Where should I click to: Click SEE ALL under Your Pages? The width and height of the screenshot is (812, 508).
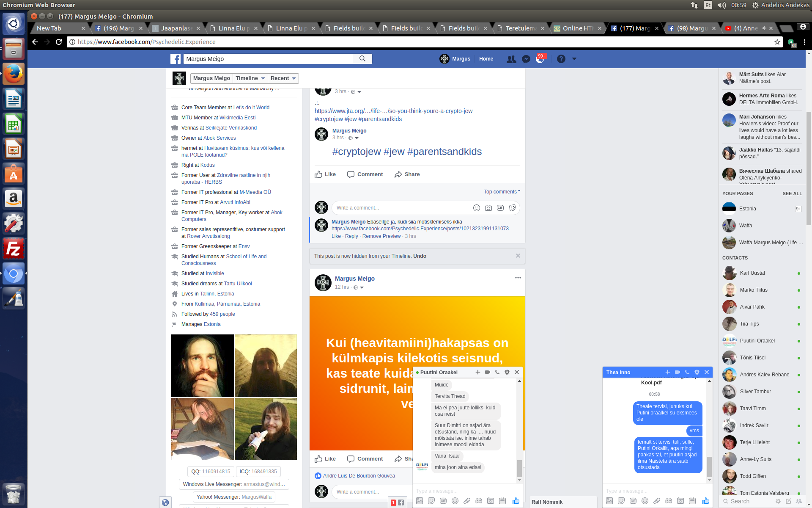click(x=792, y=193)
